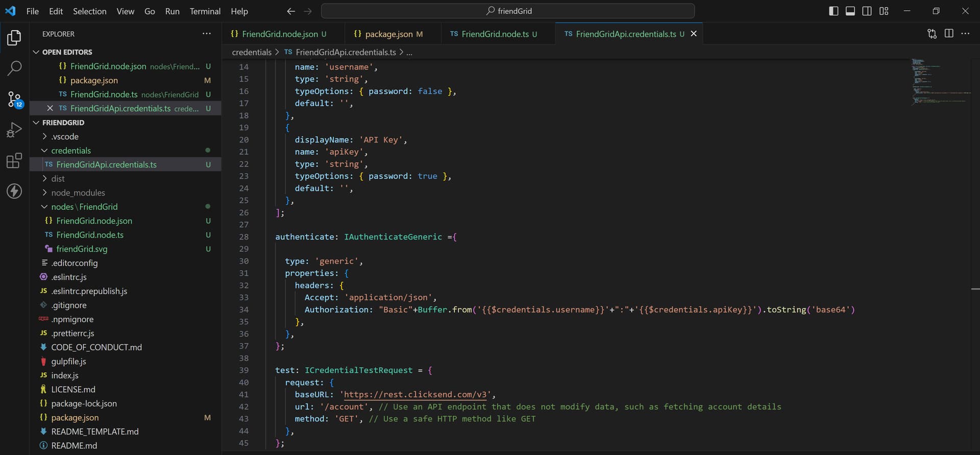The image size is (980, 455).
Task: Click credentials in the breadcrumb path
Action: point(252,52)
